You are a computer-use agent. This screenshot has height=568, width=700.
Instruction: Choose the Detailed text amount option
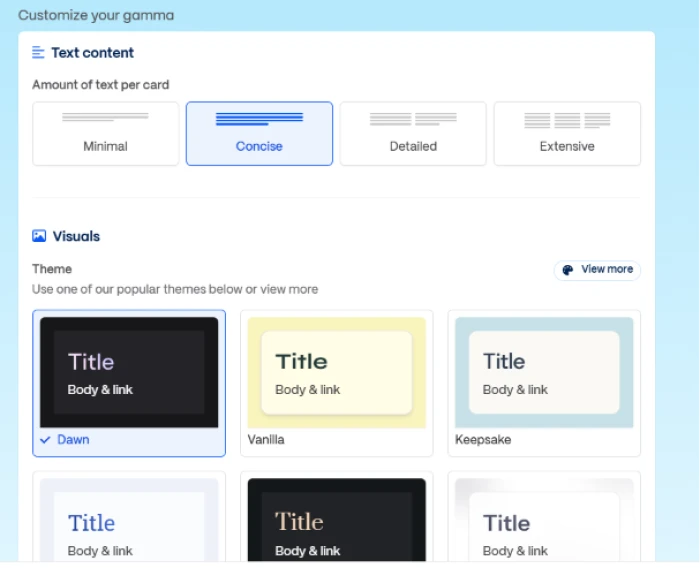pos(413,134)
